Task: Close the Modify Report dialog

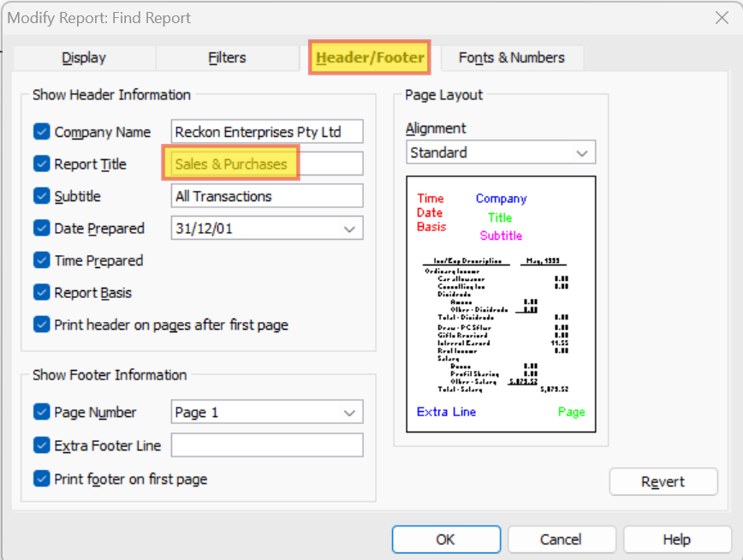Action: tap(722, 18)
